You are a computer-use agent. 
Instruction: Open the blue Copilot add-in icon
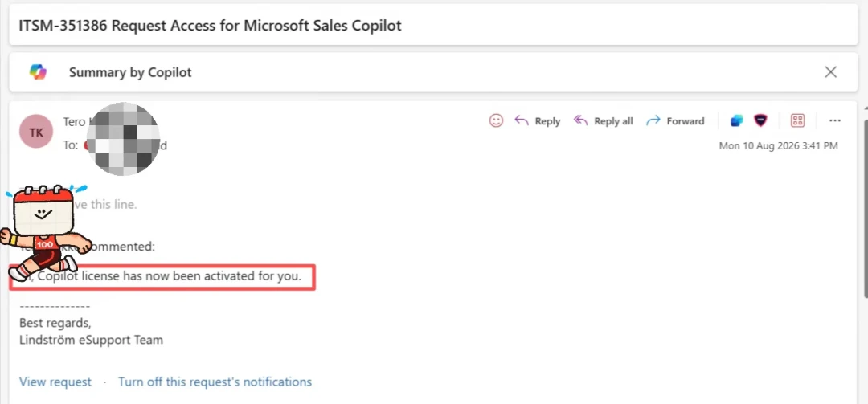pos(736,120)
